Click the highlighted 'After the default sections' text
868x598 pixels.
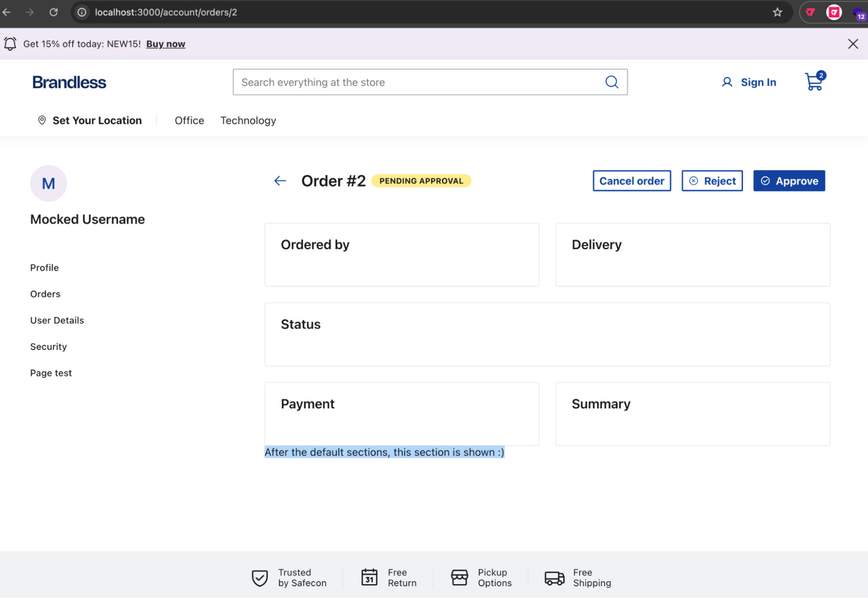pos(384,452)
